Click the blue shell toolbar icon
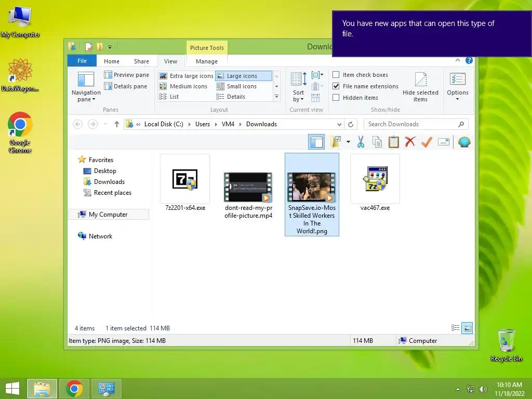The height and width of the screenshot is (399, 532). click(x=464, y=142)
